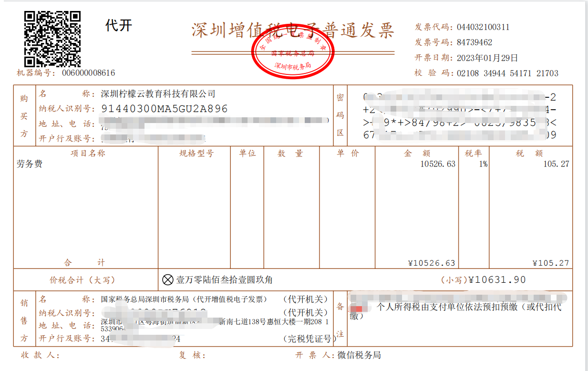Image resolution: width=588 pixels, height=371 pixels.
Task: Select taxpayer ID '91440300MA5GU2A896'
Action: (x=165, y=109)
